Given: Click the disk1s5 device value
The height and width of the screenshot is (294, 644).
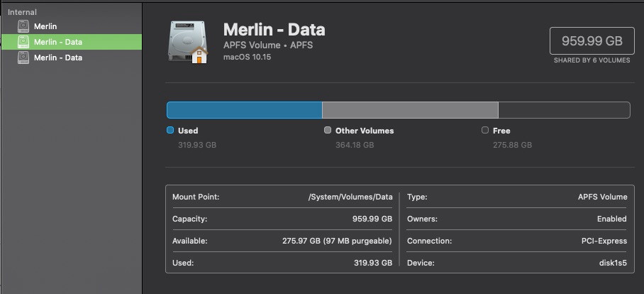Looking at the screenshot, I should [x=612, y=263].
